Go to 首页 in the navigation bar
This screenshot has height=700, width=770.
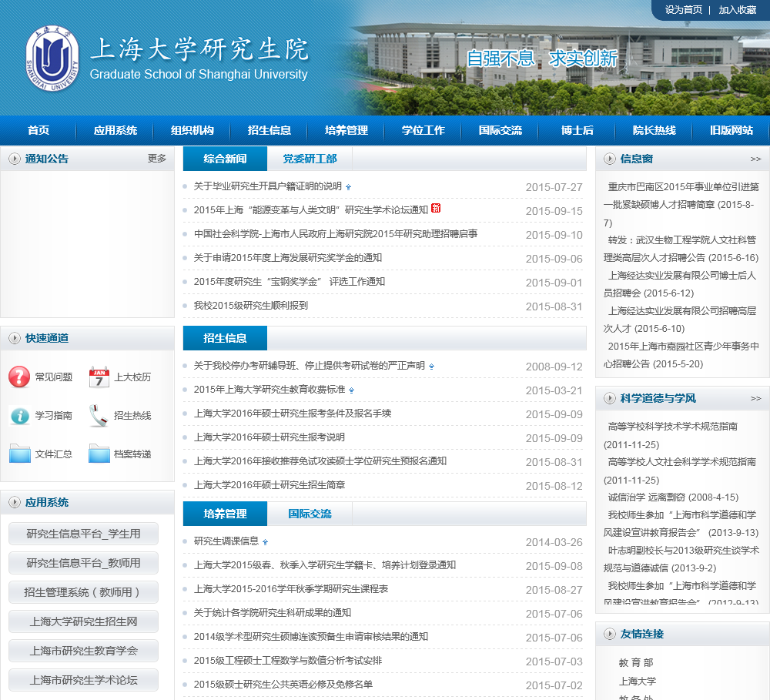(x=38, y=130)
